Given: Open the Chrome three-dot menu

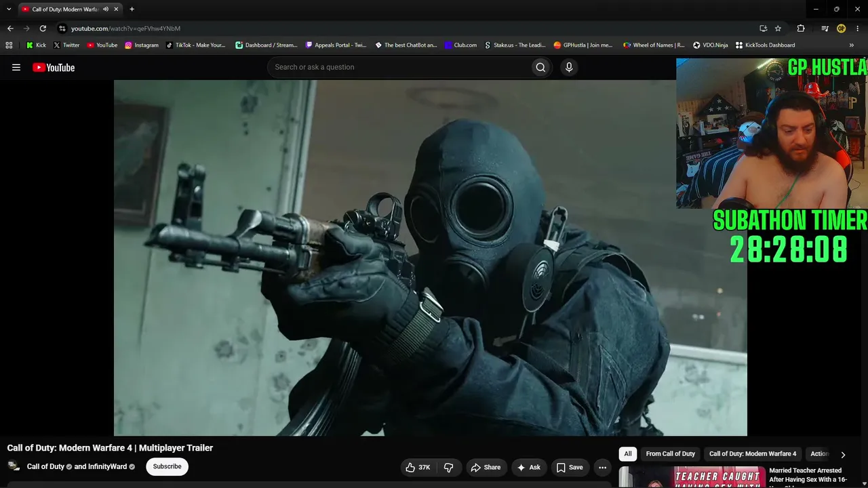Looking at the screenshot, I should [x=858, y=28].
